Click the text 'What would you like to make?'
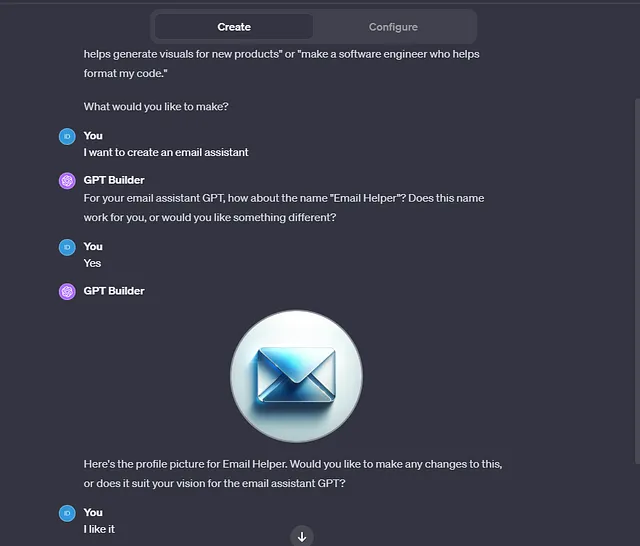Viewport: 640px width, 546px height. (x=156, y=107)
